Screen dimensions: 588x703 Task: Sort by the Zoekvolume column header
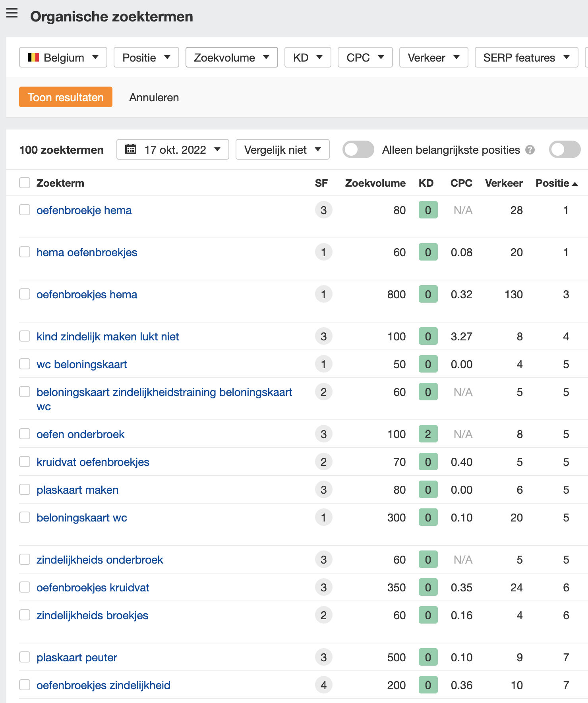pos(375,183)
